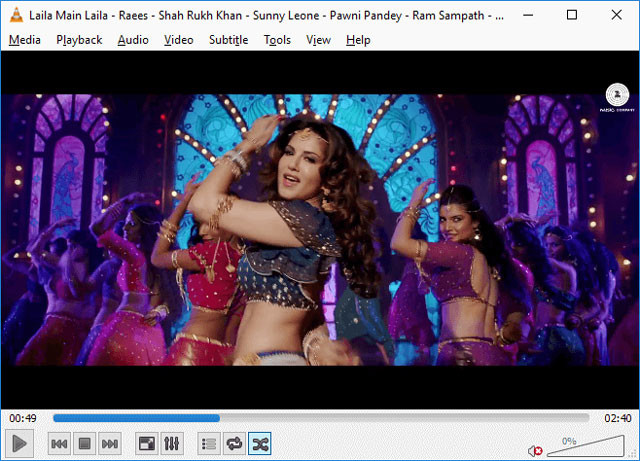This screenshot has height=461, width=640.
Task: Toggle the loop repeat mode
Action: tap(234, 443)
